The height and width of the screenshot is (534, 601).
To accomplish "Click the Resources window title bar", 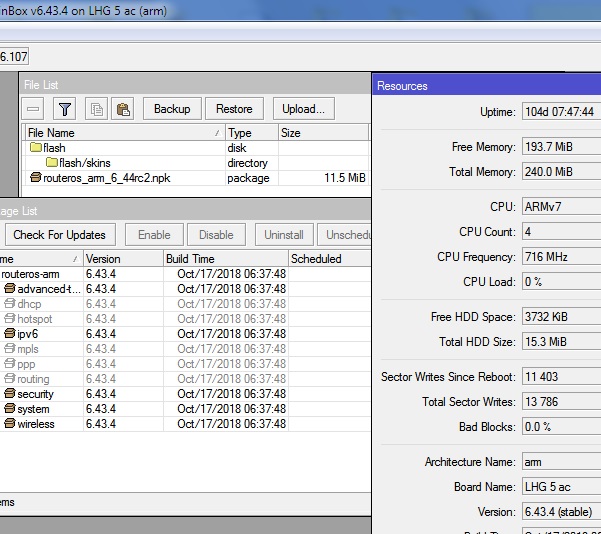I will pyautogui.click(x=487, y=86).
